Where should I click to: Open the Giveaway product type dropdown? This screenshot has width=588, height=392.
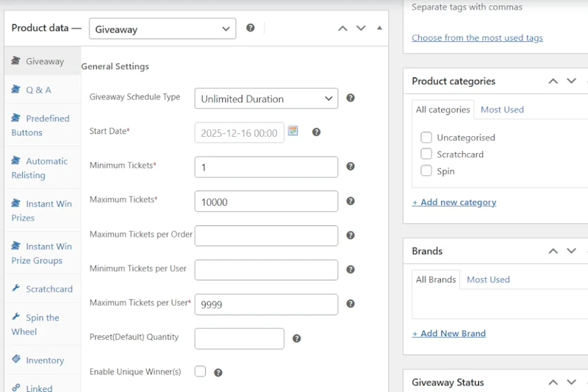(162, 29)
